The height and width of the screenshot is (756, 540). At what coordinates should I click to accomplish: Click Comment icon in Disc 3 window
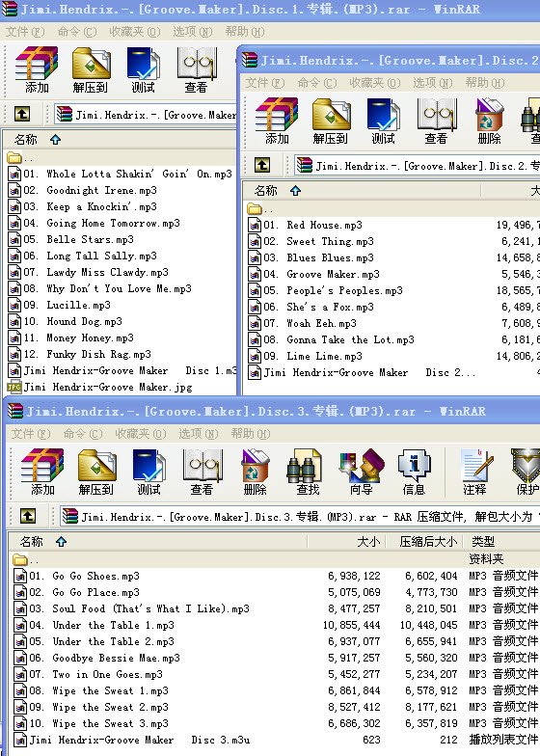point(476,472)
